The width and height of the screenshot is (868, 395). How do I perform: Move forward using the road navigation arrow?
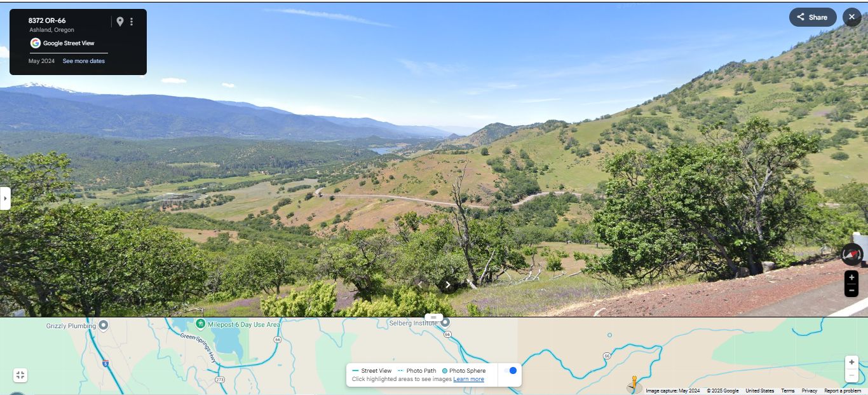click(x=448, y=285)
